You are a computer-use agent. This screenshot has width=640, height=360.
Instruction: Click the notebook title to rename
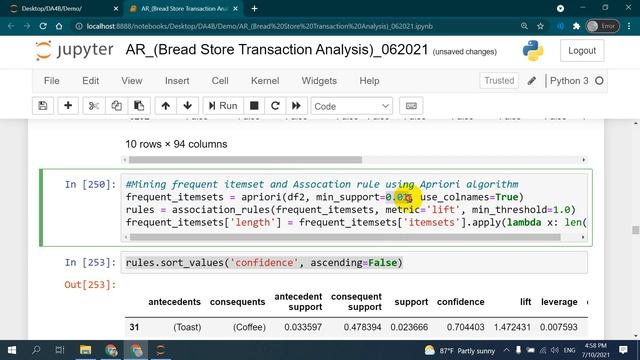(x=277, y=50)
